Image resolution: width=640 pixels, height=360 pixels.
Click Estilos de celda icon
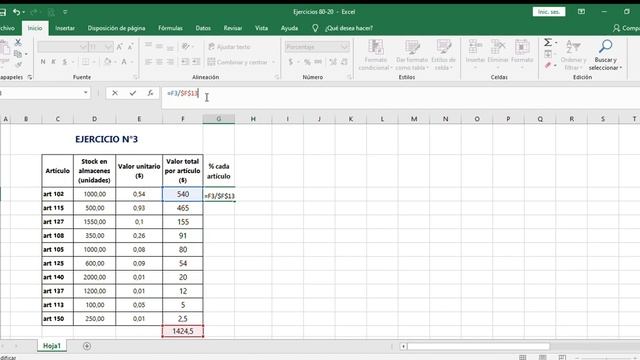click(x=444, y=47)
